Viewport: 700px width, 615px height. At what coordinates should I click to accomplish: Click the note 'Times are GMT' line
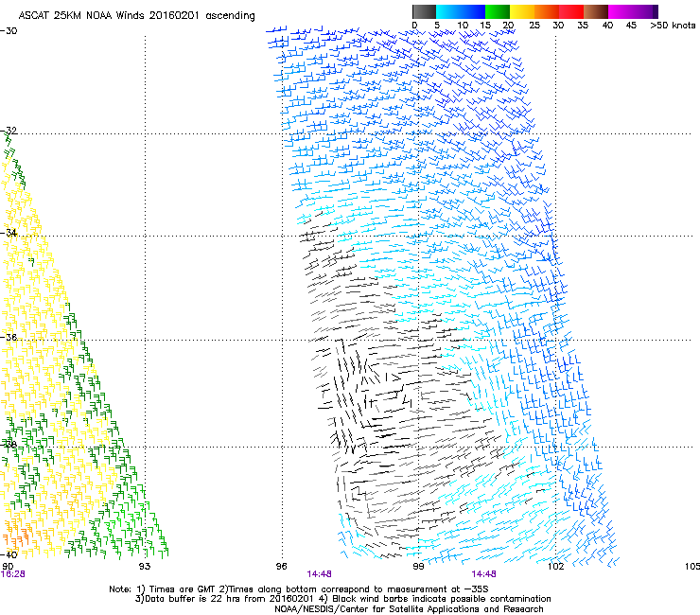299,589
